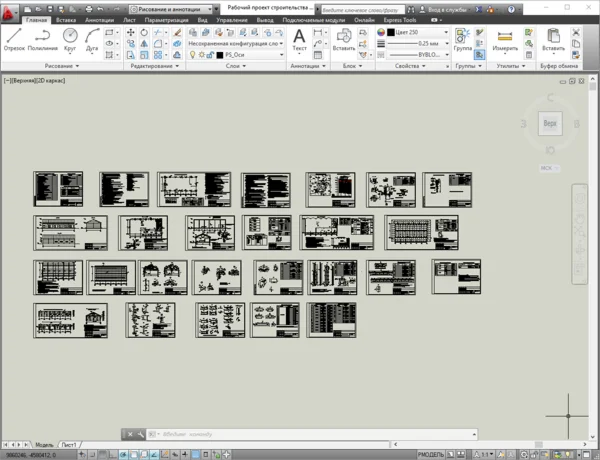The width and height of the screenshot is (600, 460).
Task: Toggle the РМОДЕЛЬ model space button
Action: [x=431, y=454]
